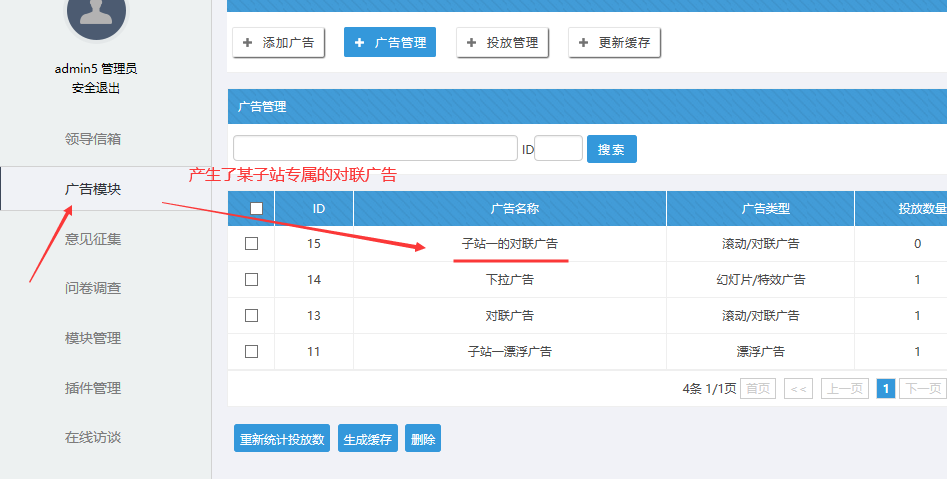Click the 安全退出 logout link
Image resolution: width=947 pixels, height=479 pixels.
click(x=96, y=88)
